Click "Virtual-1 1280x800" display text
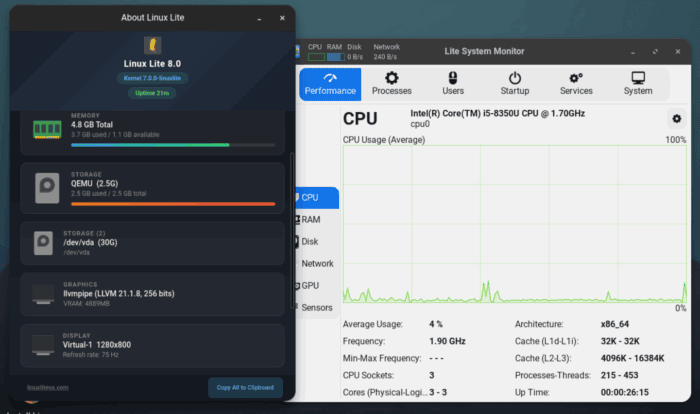Viewport: 700px width, 414px height. pos(96,345)
